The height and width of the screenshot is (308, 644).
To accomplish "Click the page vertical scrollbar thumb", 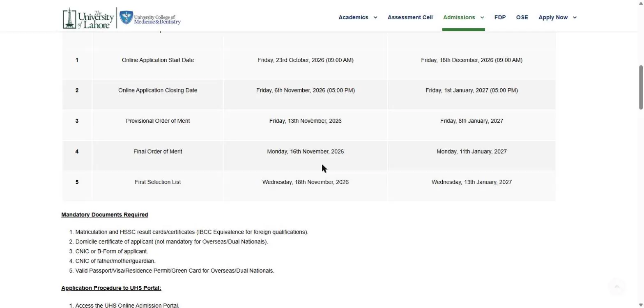I will [x=640, y=87].
